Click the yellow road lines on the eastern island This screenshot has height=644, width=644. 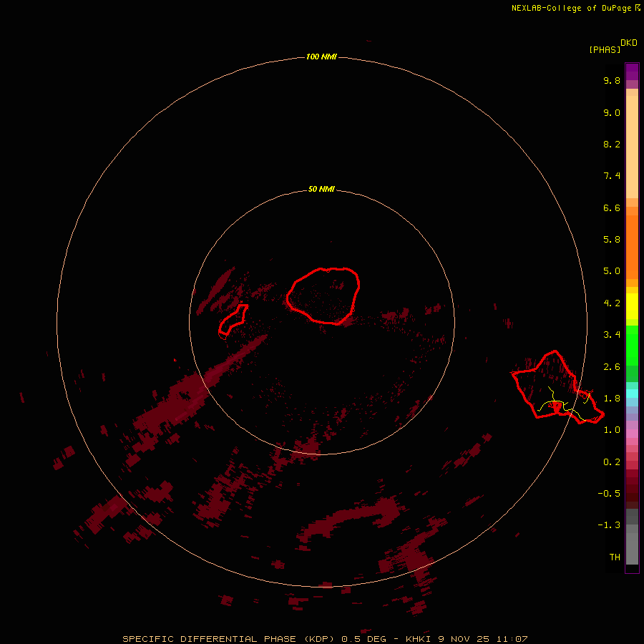565,402
